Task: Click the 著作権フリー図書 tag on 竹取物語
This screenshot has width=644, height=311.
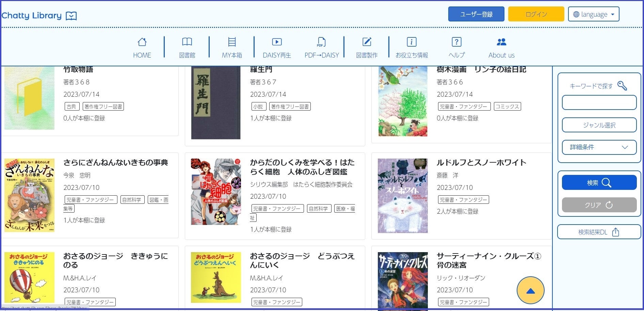Action: tap(103, 107)
